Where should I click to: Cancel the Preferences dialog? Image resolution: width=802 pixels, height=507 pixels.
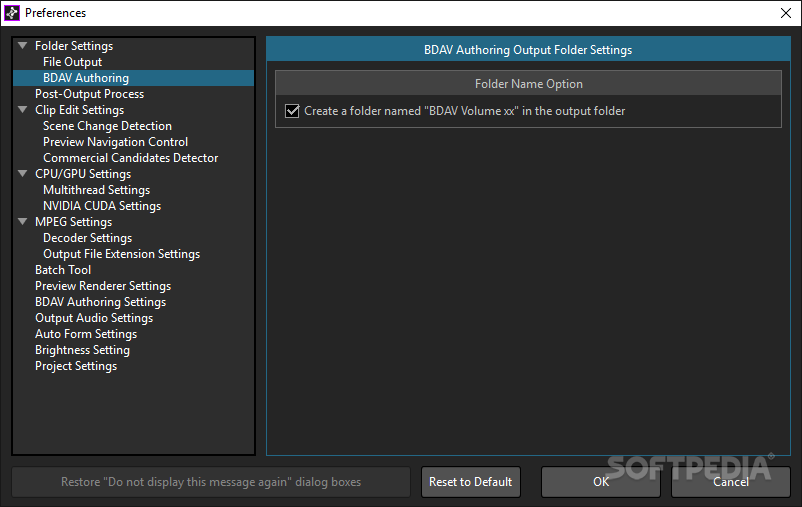730,482
